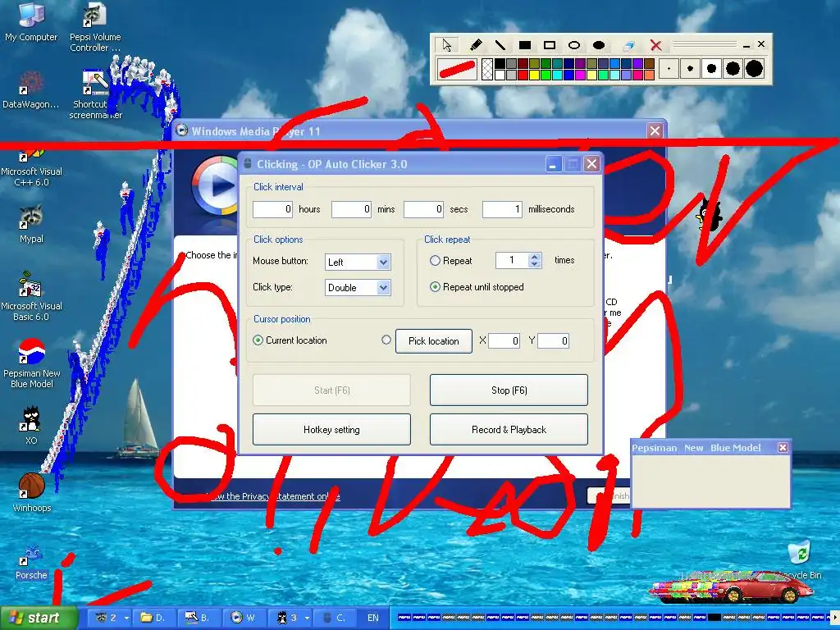
Task: Select the Repeat times radio button
Action: (x=435, y=261)
